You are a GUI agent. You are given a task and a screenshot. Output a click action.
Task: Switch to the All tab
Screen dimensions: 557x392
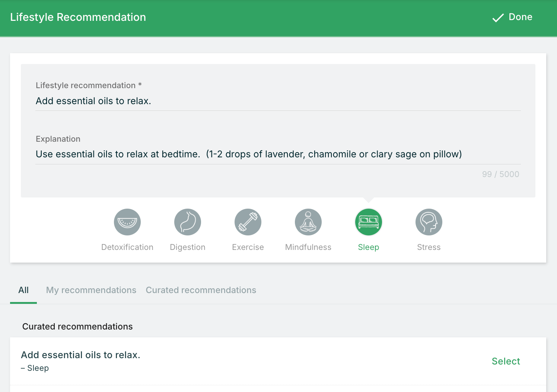(x=23, y=290)
